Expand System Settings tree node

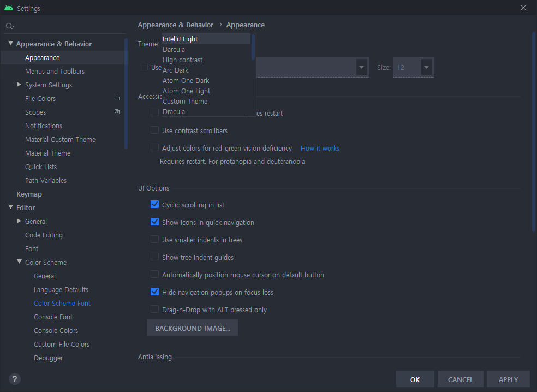click(19, 85)
